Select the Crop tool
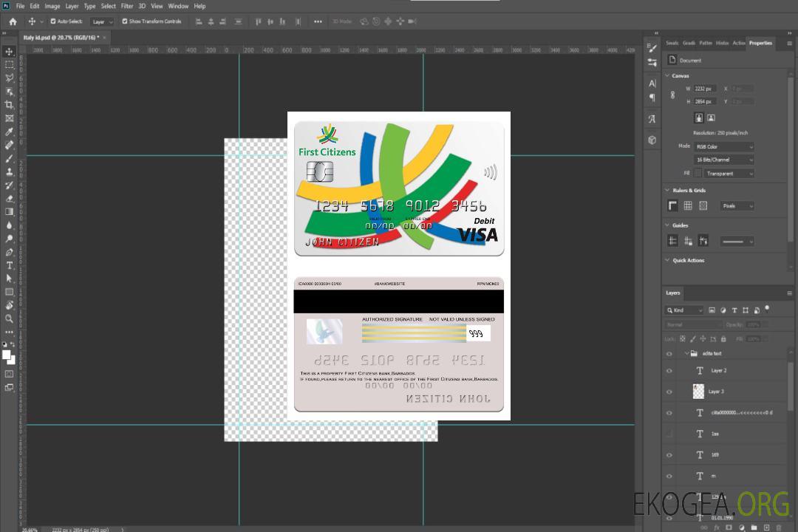The height and width of the screenshot is (532, 798). (10, 105)
